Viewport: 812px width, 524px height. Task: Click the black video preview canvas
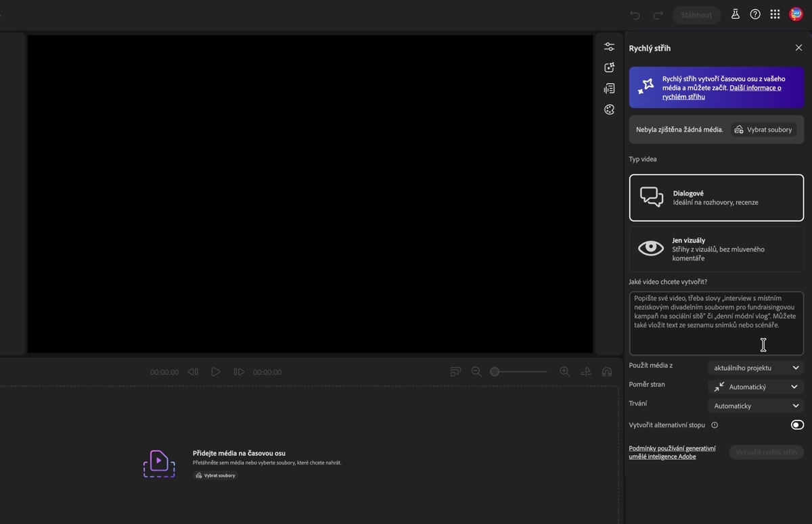310,193
